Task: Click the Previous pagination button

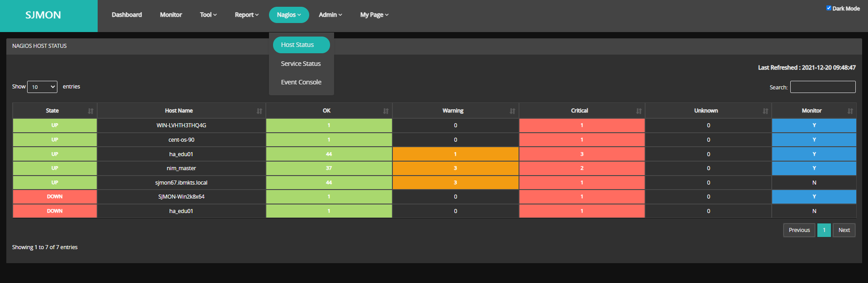Action: pyautogui.click(x=799, y=230)
